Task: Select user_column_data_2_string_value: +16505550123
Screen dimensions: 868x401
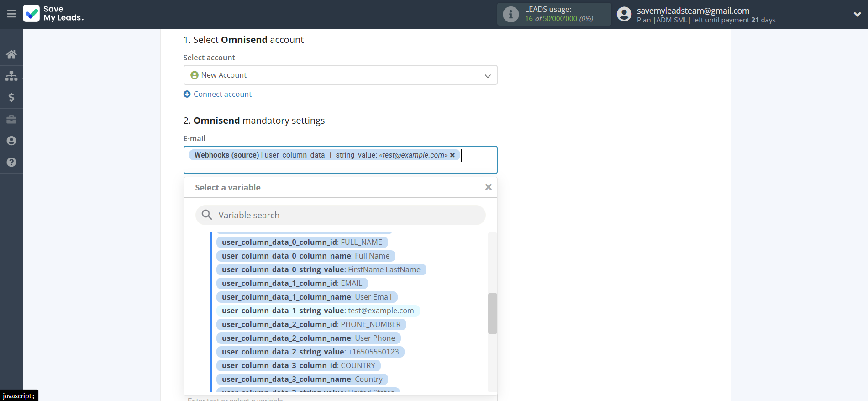Action: click(310, 352)
